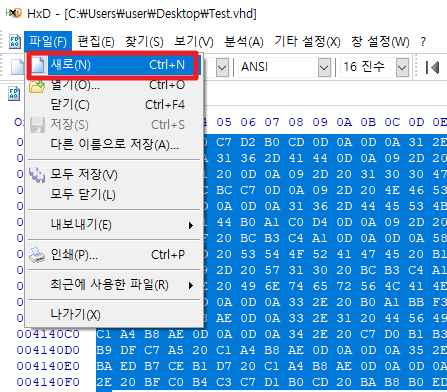Click the save-all disks icon beside 모두 저장
Screen dimensions: 447x392
[37, 174]
